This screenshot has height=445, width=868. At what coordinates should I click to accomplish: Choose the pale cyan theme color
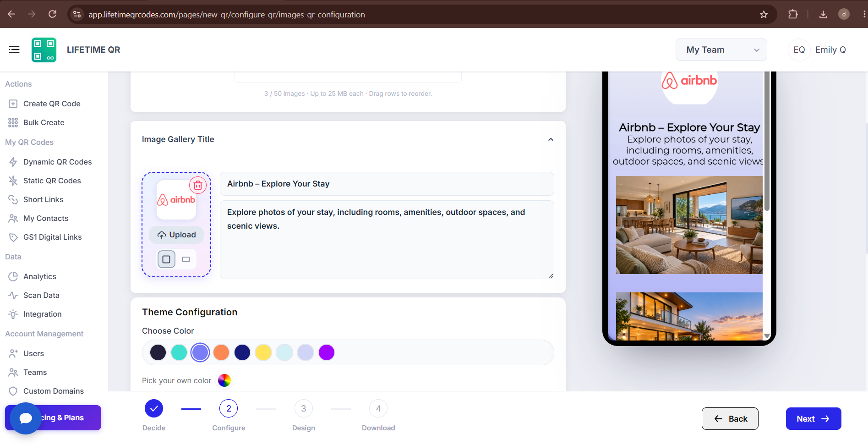(x=284, y=352)
